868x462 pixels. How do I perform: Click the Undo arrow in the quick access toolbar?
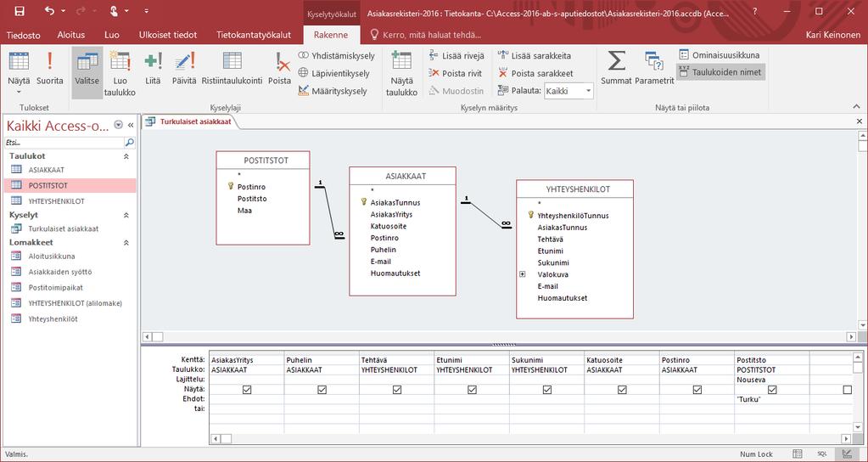pos(49,10)
